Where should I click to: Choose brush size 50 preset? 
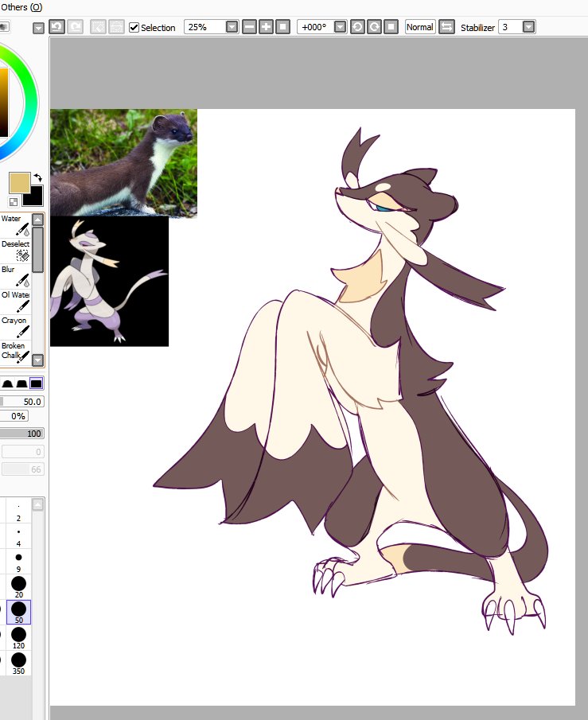point(18,612)
